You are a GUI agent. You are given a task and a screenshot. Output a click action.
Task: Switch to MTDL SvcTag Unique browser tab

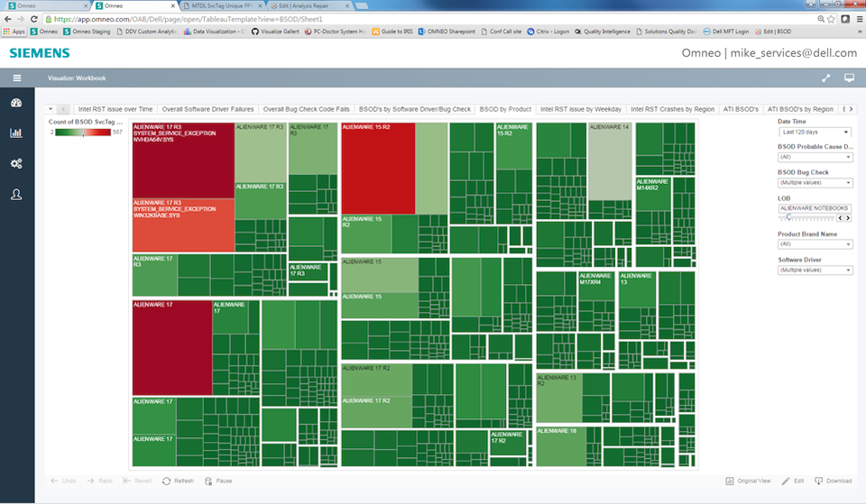point(222,5)
